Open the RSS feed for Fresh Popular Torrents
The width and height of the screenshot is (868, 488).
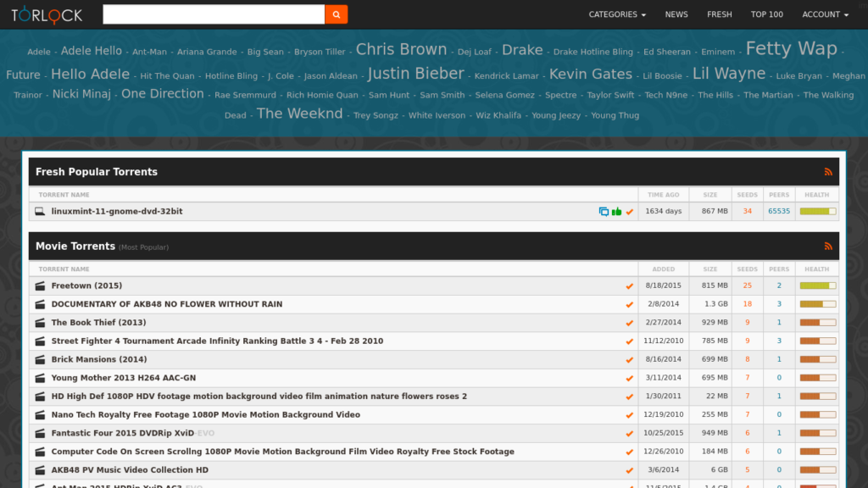click(828, 172)
